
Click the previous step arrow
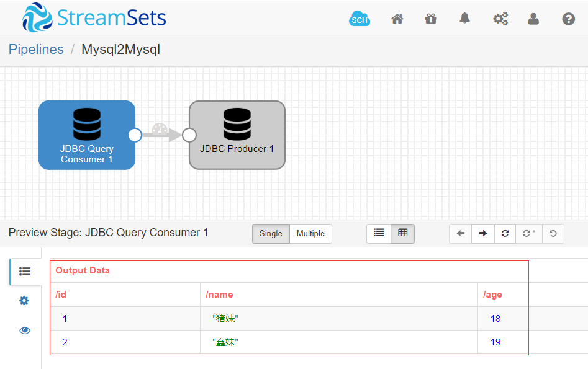click(460, 233)
